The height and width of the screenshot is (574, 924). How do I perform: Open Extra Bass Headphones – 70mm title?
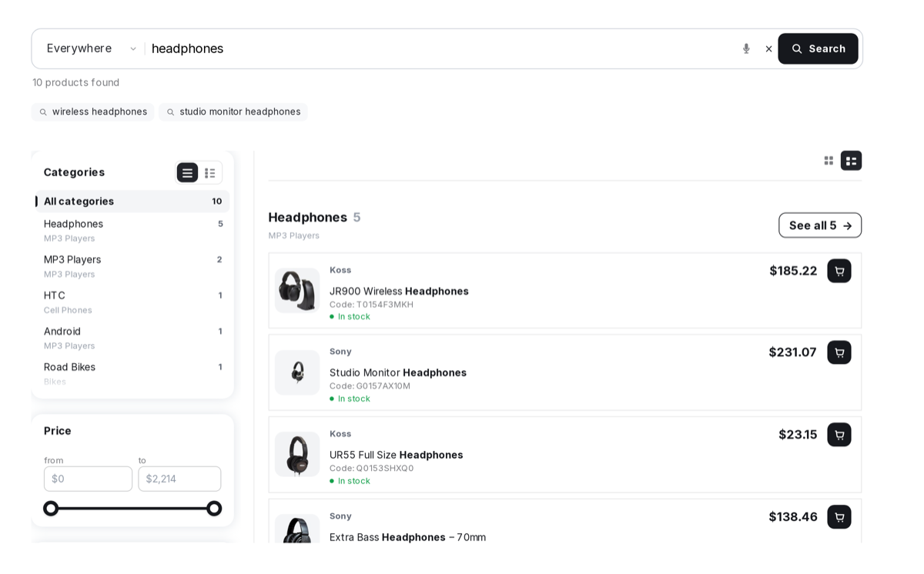tap(407, 537)
